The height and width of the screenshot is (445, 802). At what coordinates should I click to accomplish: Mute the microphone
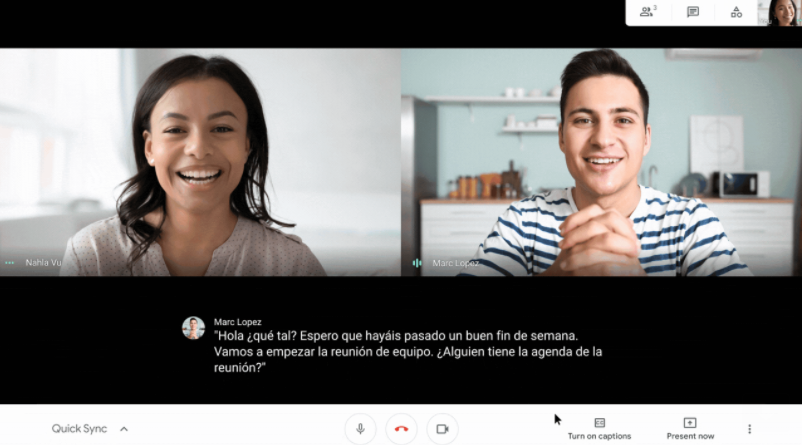(x=360, y=429)
